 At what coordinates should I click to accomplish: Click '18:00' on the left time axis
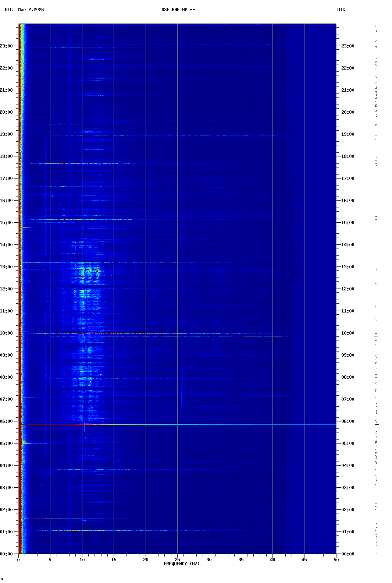click(6, 156)
